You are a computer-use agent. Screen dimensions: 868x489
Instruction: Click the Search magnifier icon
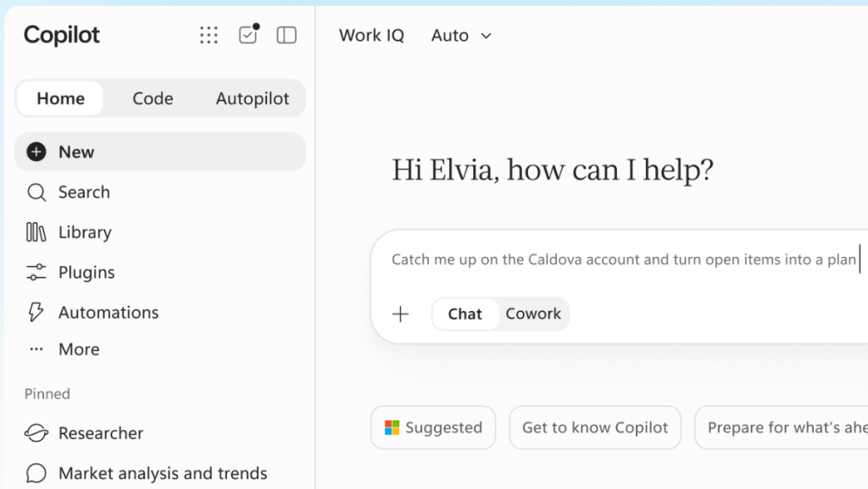[x=36, y=192]
